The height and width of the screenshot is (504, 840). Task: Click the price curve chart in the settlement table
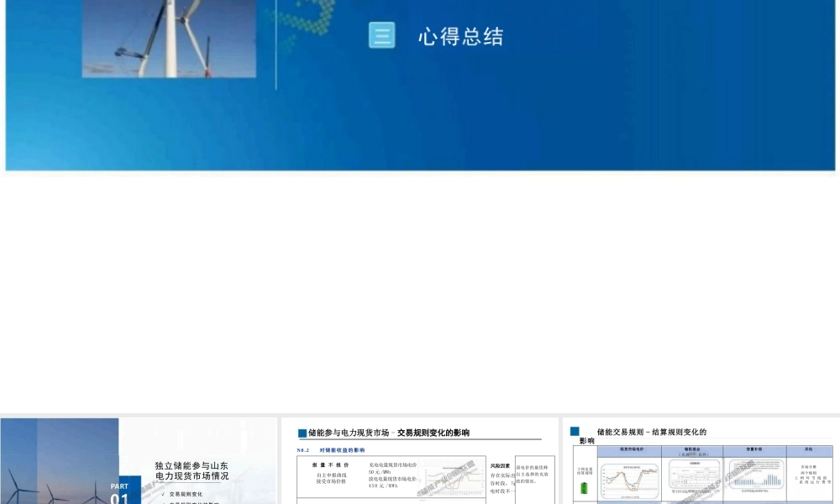point(629,481)
